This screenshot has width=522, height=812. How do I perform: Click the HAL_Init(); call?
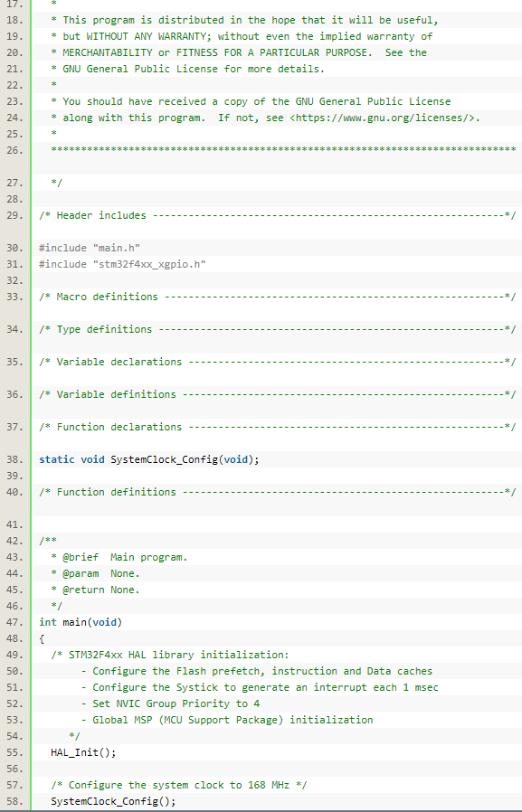[83, 752]
